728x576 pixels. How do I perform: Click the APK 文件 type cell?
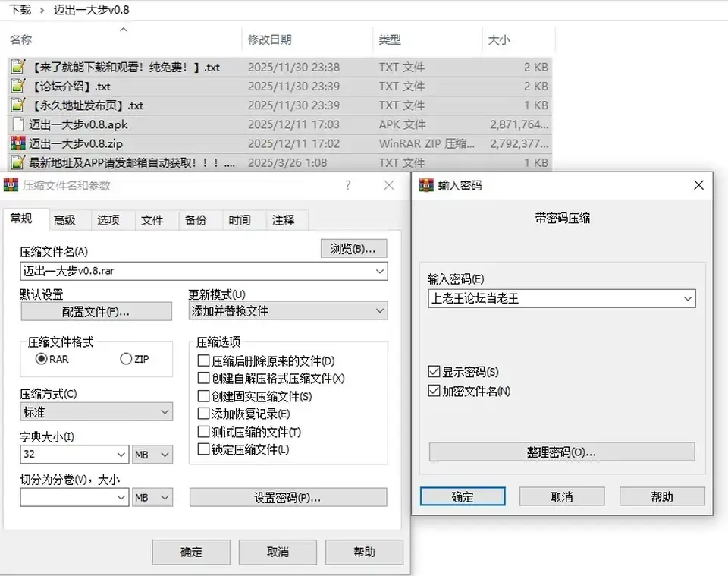click(x=402, y=124)
